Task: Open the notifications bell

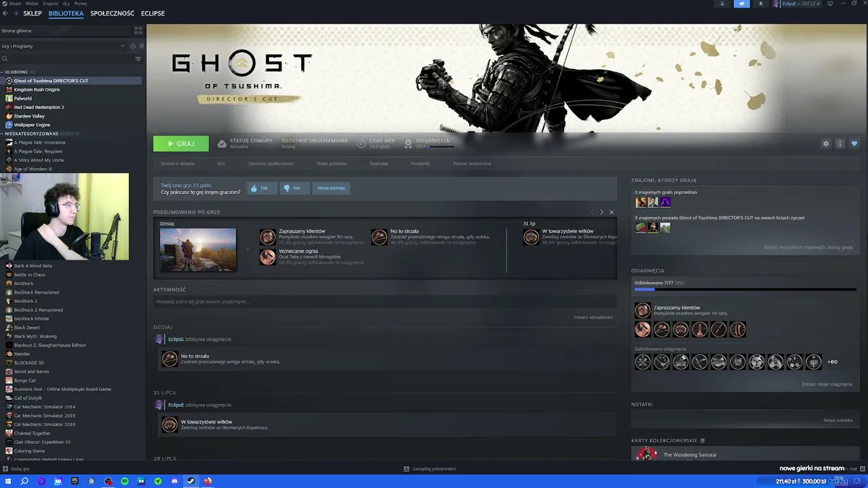Action: pyautogui.click(x=760, y=3)
